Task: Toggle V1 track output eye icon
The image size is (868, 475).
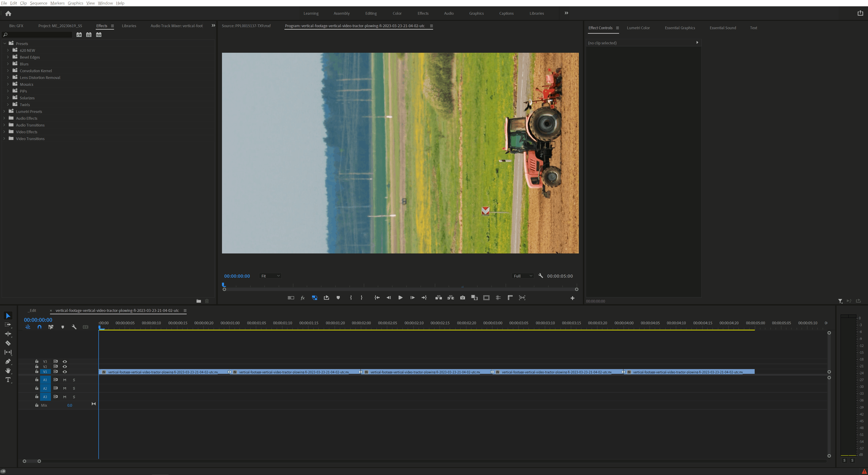Action: pos(65,372)
